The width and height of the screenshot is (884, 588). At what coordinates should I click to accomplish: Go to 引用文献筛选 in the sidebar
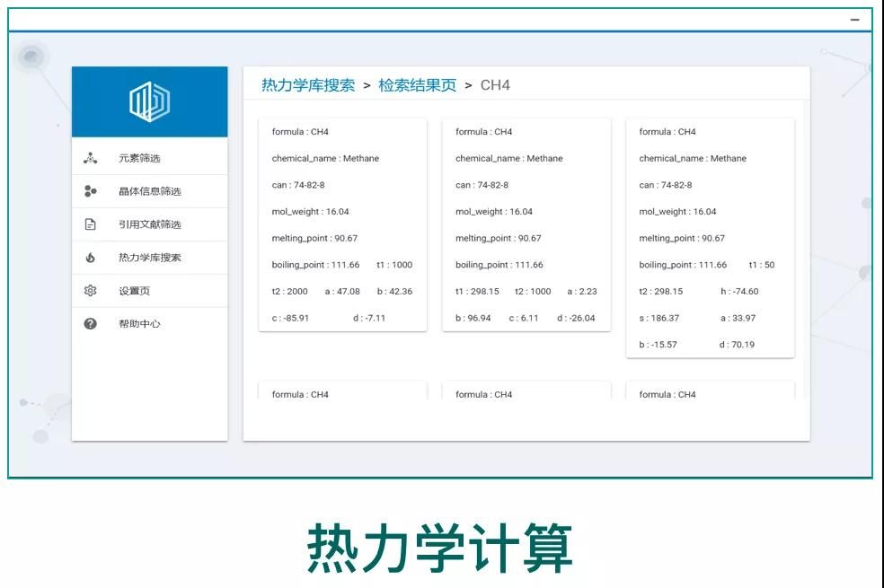pos(149,224)
